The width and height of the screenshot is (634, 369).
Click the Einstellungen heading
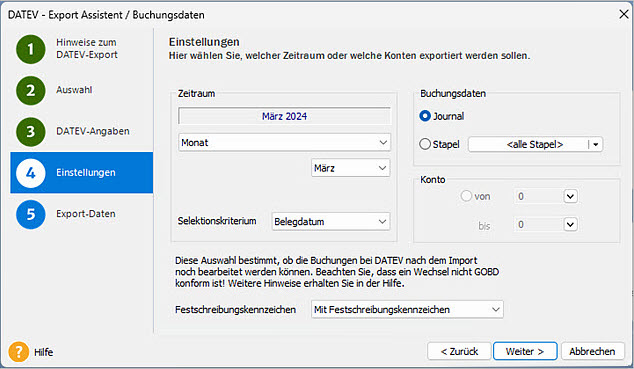[204, 42]
